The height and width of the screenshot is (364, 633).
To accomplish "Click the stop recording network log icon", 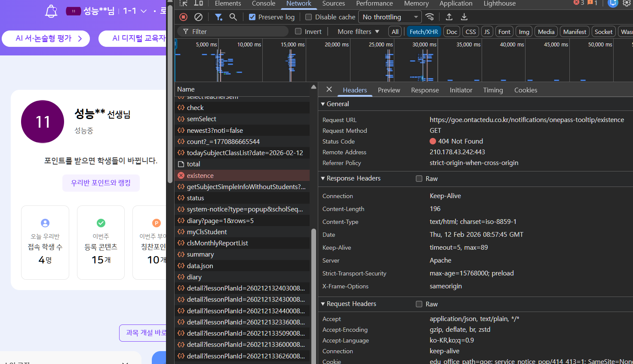I will click(x=184, y=17).
